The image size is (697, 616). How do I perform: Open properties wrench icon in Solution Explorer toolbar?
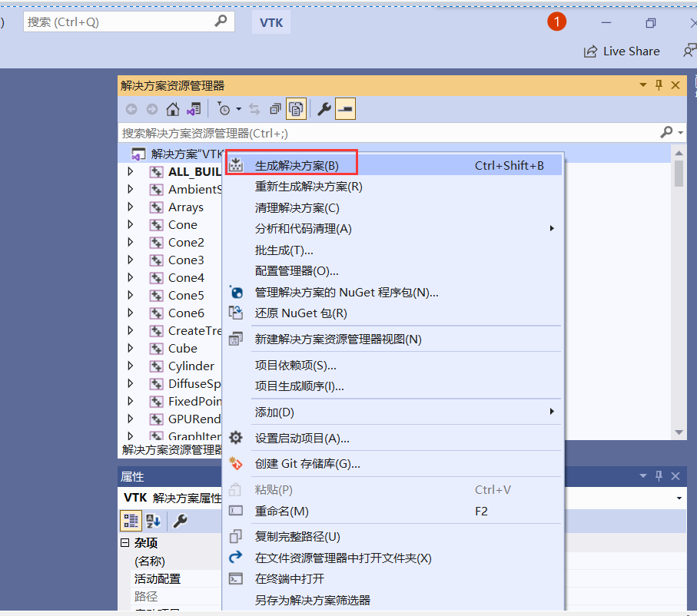pos(324,109)
